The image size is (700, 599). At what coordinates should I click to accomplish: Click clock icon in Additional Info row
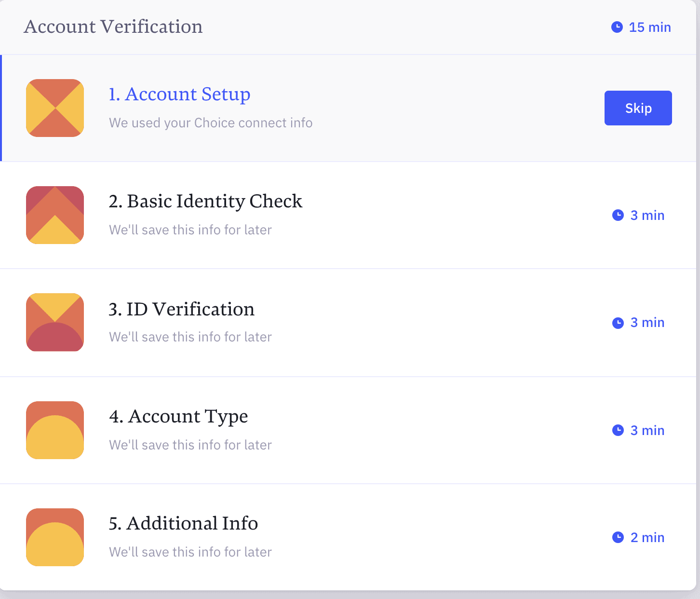coord(618,537)
